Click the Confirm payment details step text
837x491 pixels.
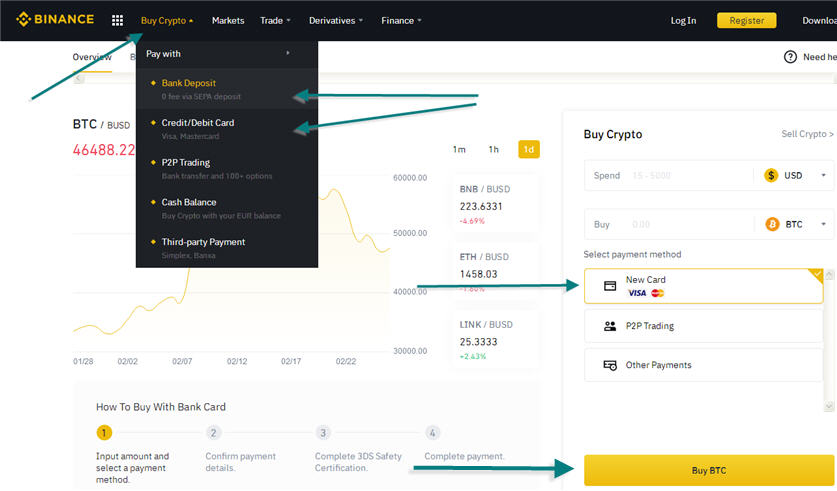click(x=241, y=462)
